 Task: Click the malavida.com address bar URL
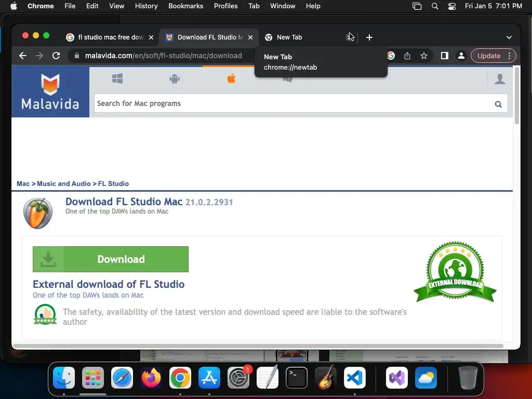164,56
